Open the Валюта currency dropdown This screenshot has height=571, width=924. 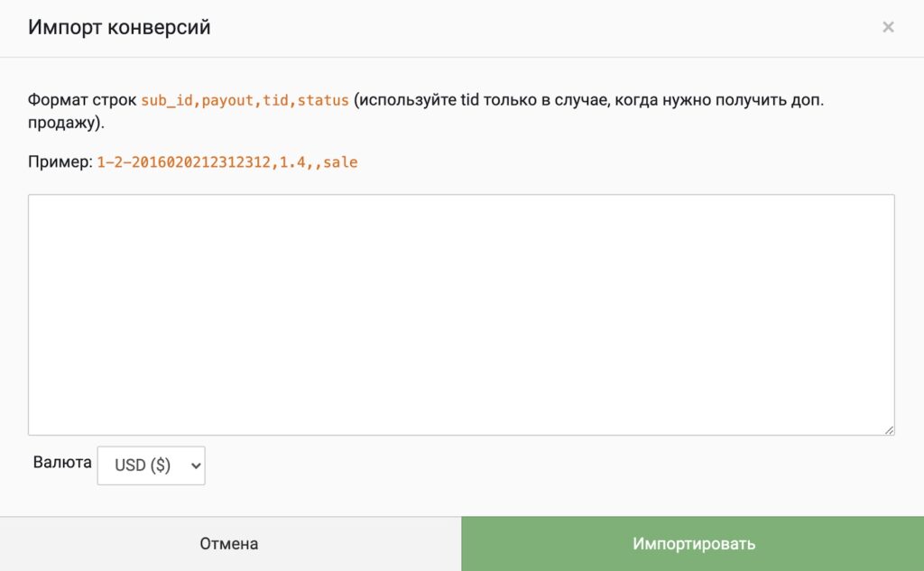coord(151,465)
